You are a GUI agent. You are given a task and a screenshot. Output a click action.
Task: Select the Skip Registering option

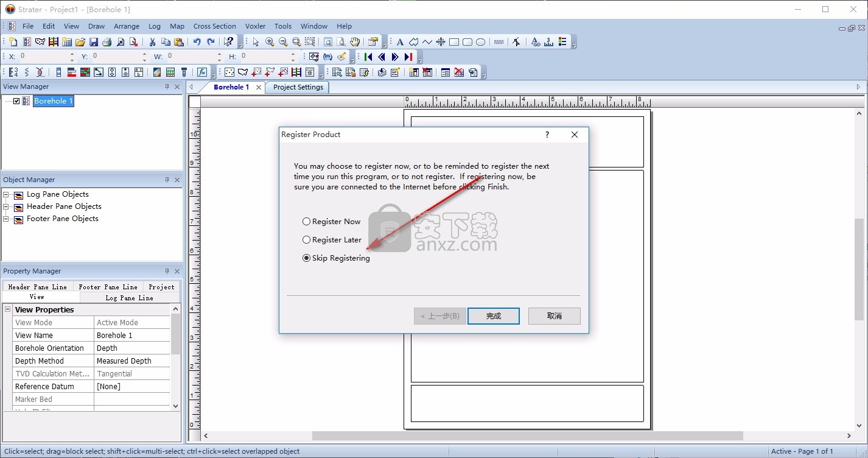(336, 258)
